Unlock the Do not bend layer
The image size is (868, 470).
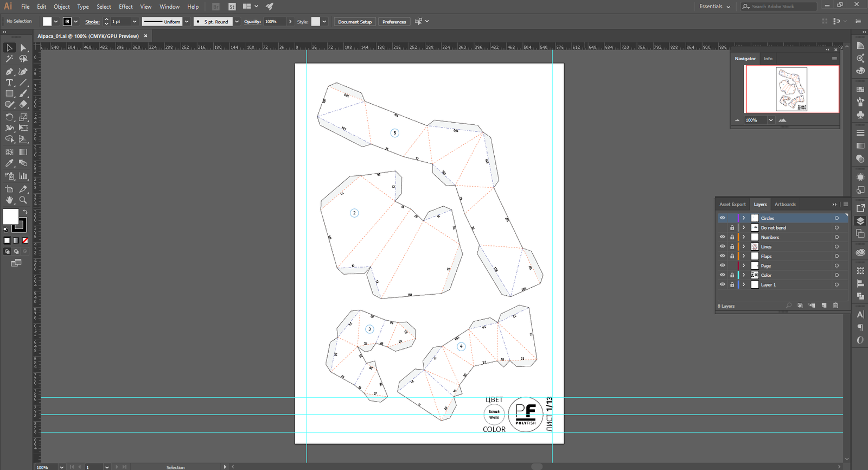[x=732, y=227]
